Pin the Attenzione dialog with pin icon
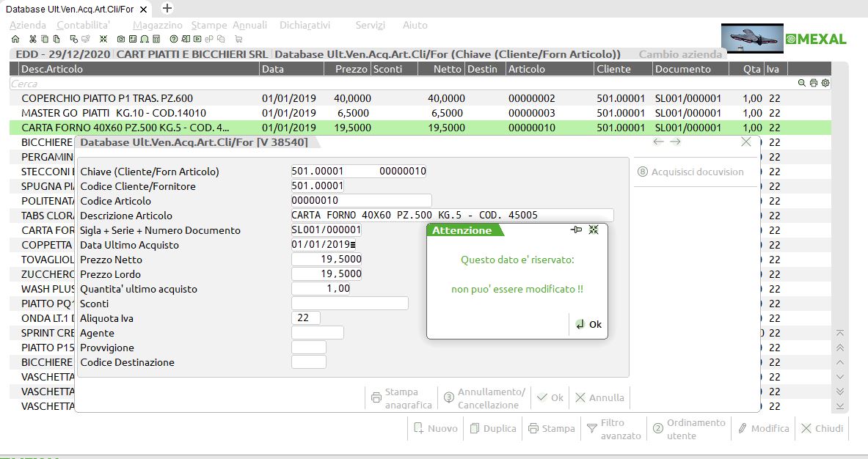The width and height of the screenshot is (868, 459). pyautogui.click(x=576, y=230)
